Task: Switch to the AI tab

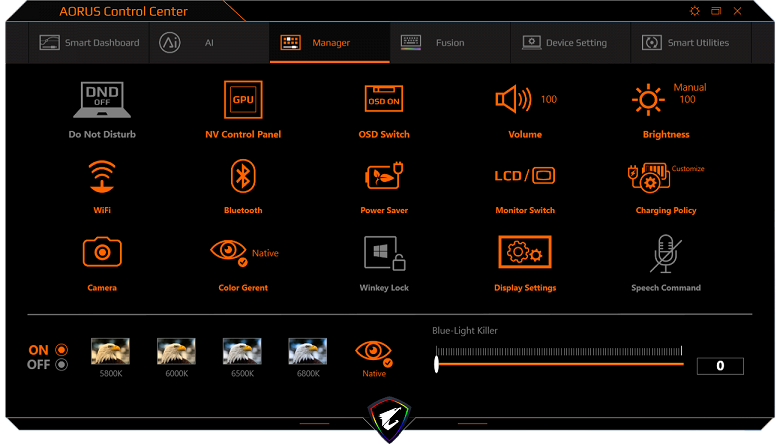Action: point(209,43)
